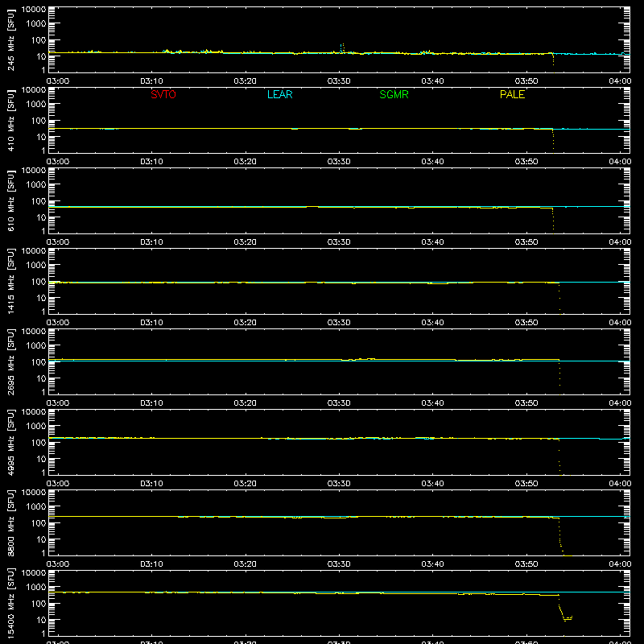Click 03:50 tick label under 2695 MHz plot
This screenshot has height=644, width=644.
[x=526, y=403]
